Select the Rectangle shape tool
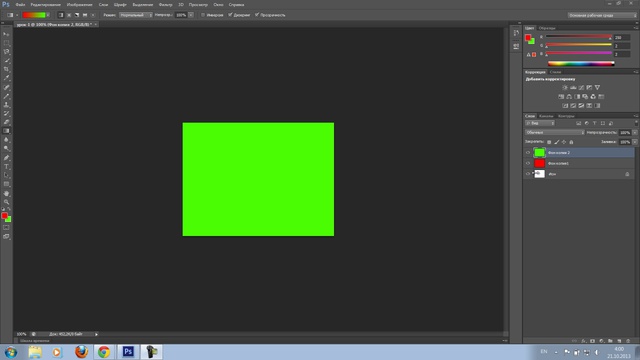The image size is (640, 360). [x=6, y=184]
